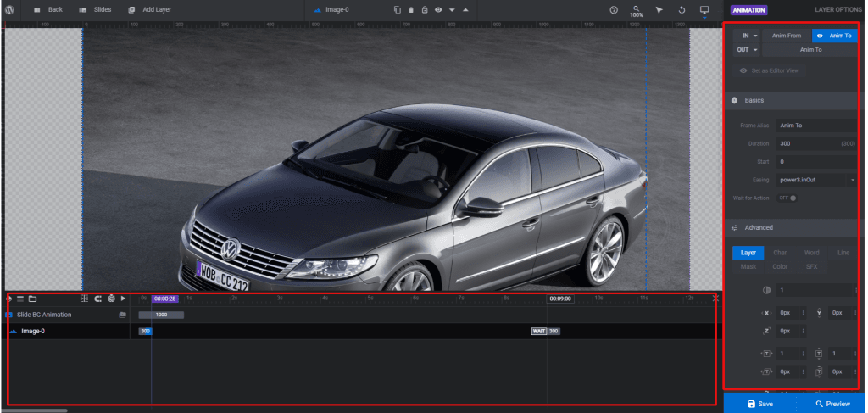Select the Anim To OUT frame
This screenshot has height=413, width=868.
[810, 50]
